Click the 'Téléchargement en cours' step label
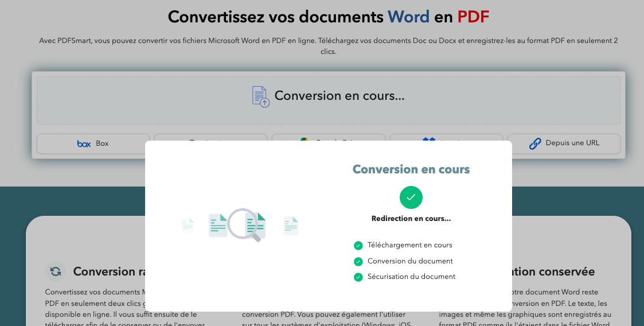The width and height of the screenshot is (644, 326). (409, 245)
